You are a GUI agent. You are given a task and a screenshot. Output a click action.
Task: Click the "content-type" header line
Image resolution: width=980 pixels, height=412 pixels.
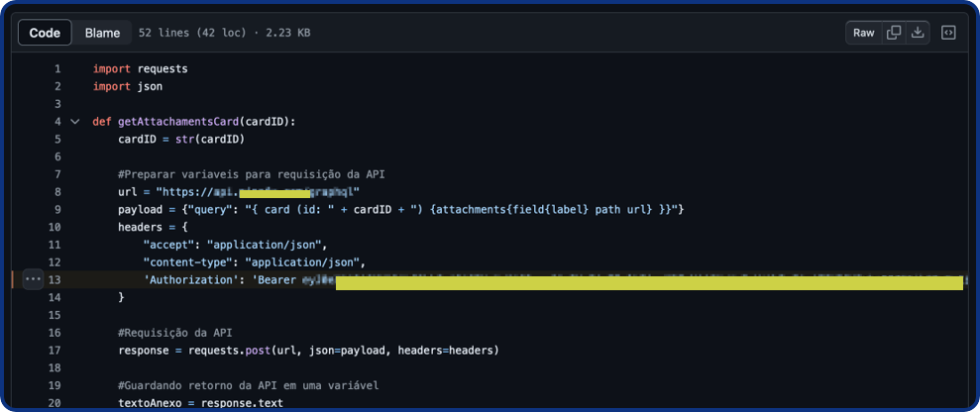click(x=255, y=262)
